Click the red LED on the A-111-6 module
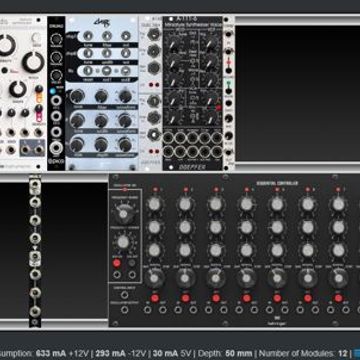 pyautogui.click(x=219, y=107)
